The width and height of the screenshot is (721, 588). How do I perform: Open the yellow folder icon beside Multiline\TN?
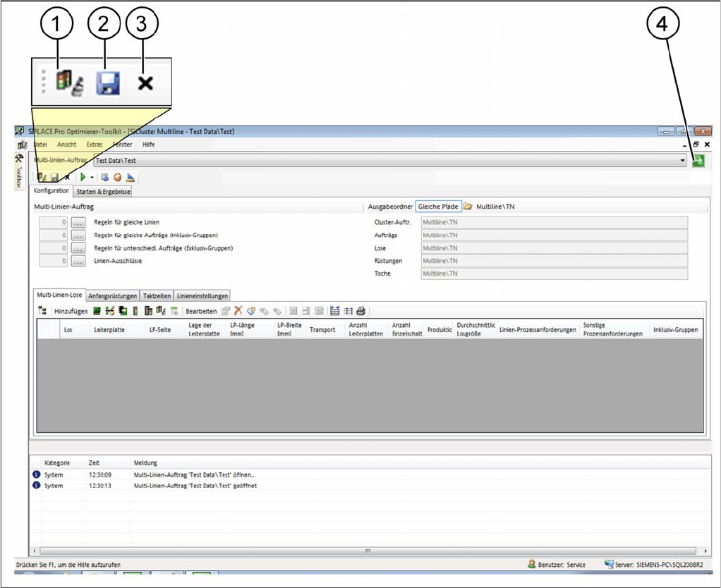(x=468, y=207)
